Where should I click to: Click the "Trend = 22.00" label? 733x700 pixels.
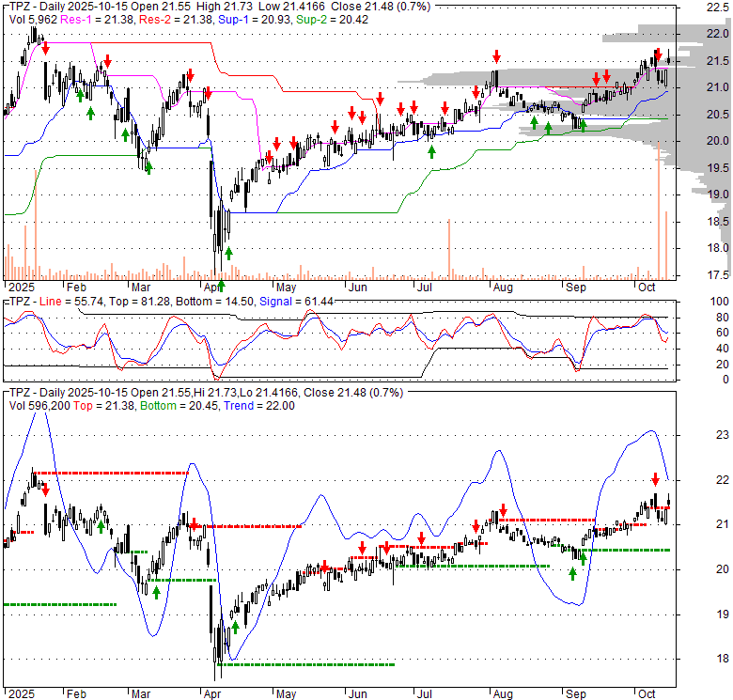[x=259, y=406]
